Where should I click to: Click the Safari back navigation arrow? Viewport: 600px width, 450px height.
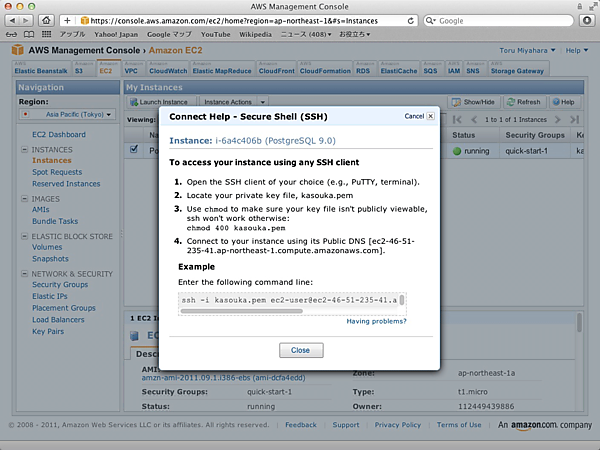tap(12, 21)
